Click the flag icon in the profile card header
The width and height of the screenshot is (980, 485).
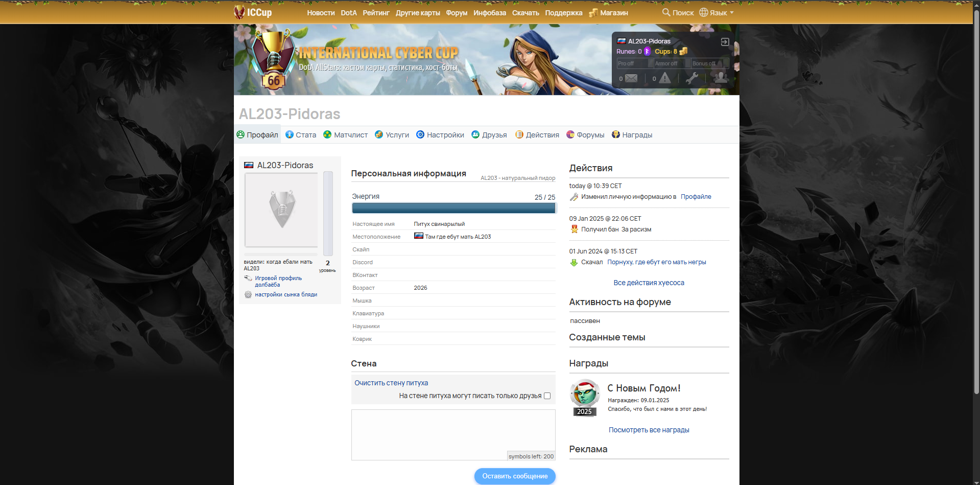(x=249, y=165)
